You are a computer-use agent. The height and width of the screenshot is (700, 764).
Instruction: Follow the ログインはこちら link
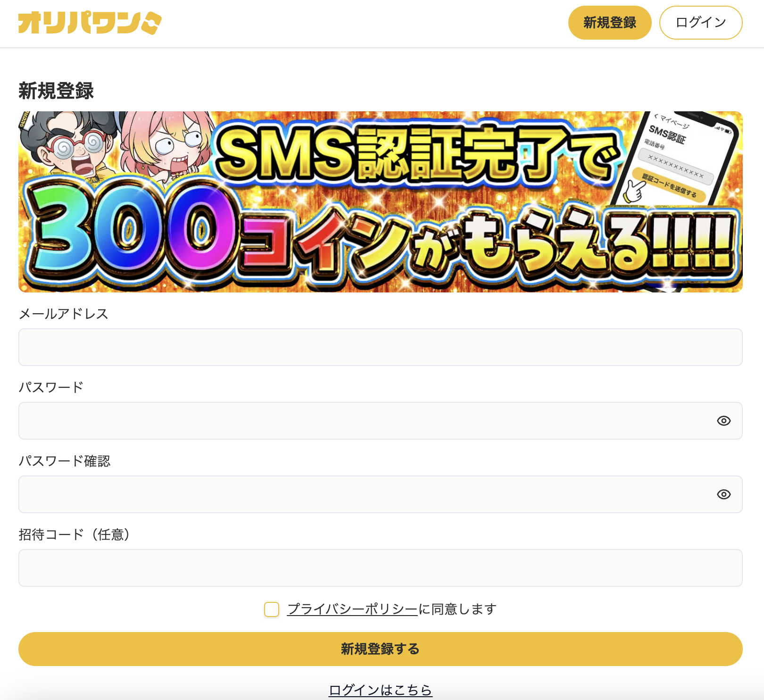[x=381, y=690]
